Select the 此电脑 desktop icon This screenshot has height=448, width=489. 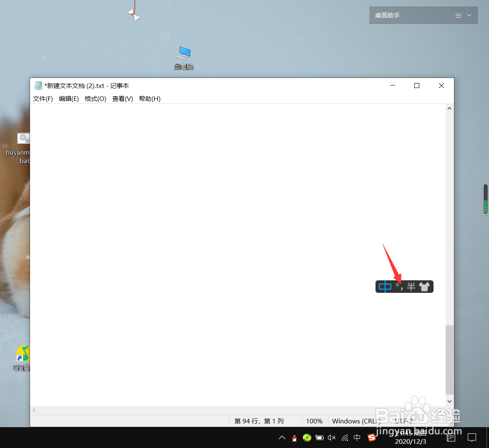click(184, 58)
